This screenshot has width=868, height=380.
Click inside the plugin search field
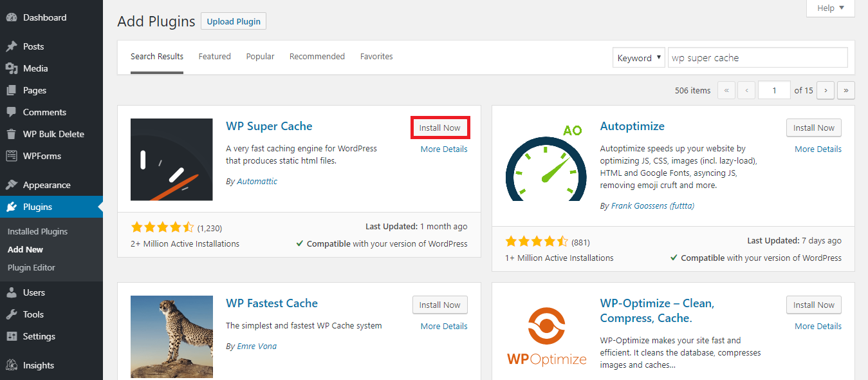click(757, 57)
